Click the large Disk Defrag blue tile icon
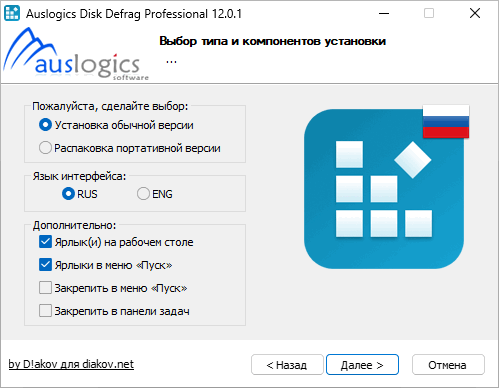 pos(384,189)
